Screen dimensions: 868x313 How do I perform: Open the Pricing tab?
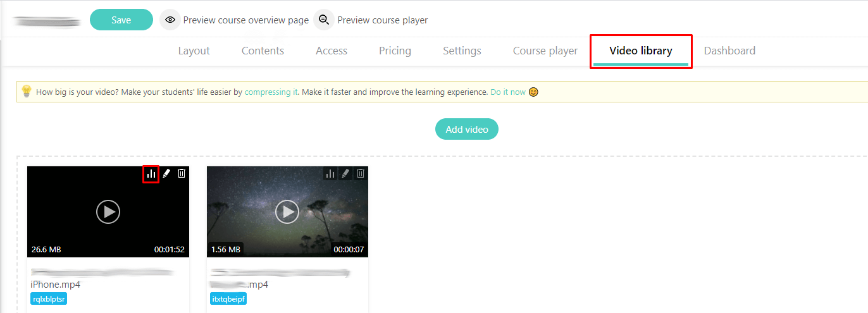click(395, 51)
